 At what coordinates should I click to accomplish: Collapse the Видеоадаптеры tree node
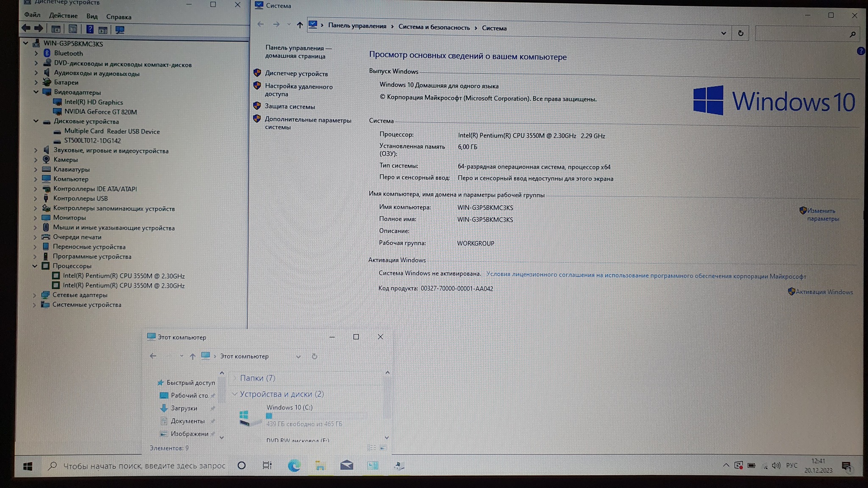(x=36, y=92)
